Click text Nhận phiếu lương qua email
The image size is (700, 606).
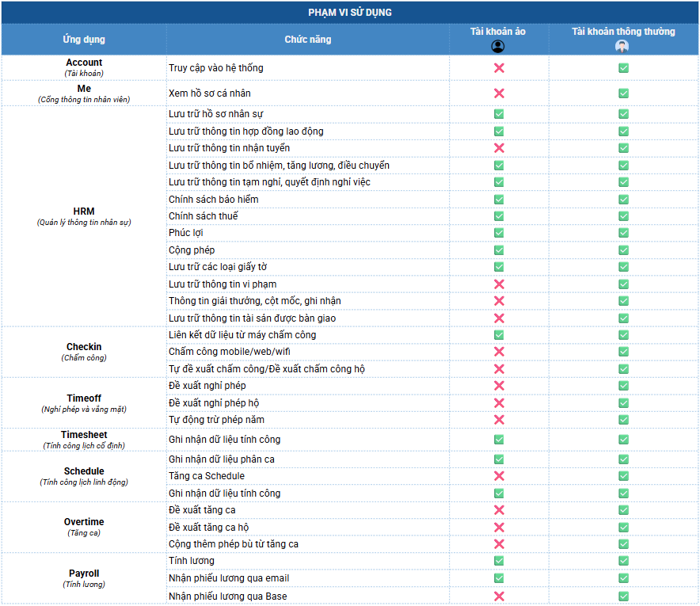click(229, 577)
